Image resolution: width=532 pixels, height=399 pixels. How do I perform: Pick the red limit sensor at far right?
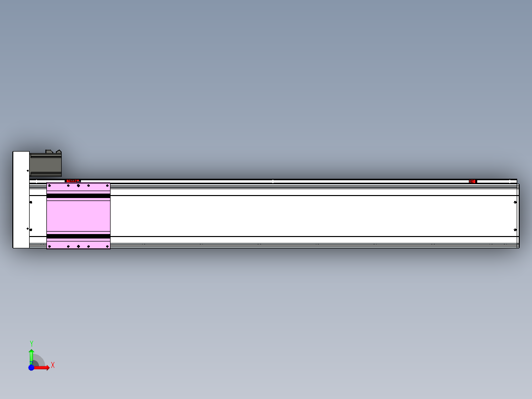(x=473, y=181)
